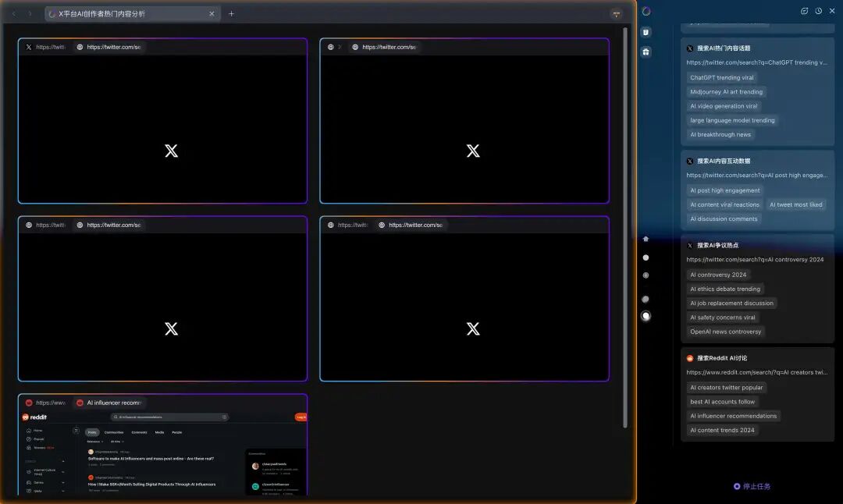Click 停止任务 to stop the task
This screenshot has width=843, height=504.
752,486
